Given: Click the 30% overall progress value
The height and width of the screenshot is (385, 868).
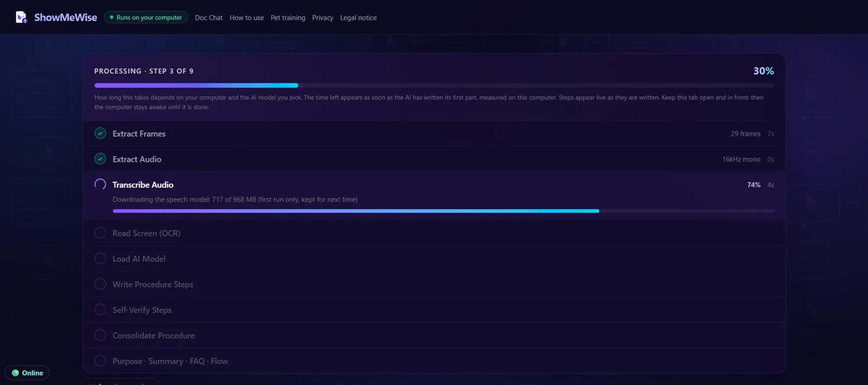Looking at the screenshot, I should (x=763, y=71).
